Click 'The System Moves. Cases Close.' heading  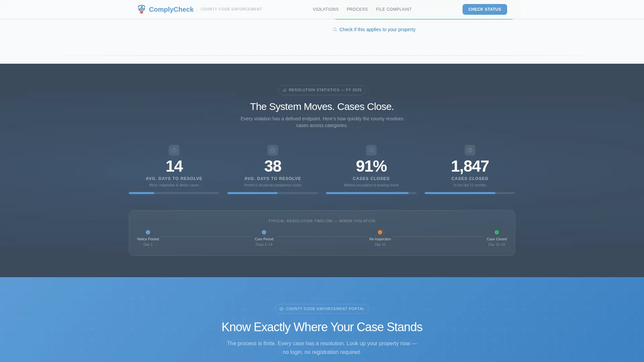pyautogui.click(x=322, y=107)
